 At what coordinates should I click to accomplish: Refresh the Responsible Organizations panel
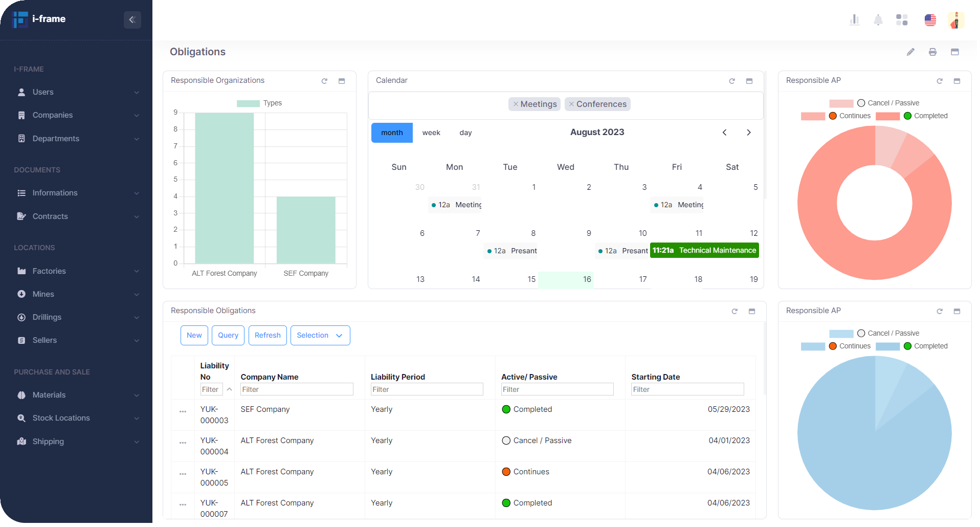(x=324, y=81)
